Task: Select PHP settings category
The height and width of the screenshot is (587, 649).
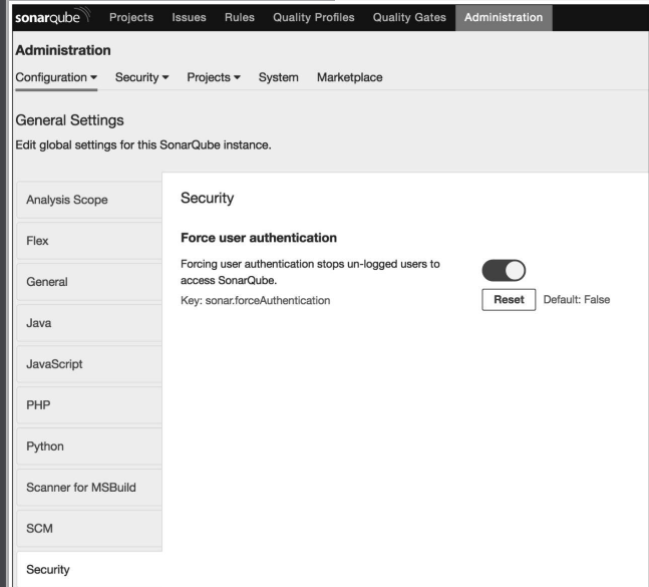Action: click(x=89, y=405)
